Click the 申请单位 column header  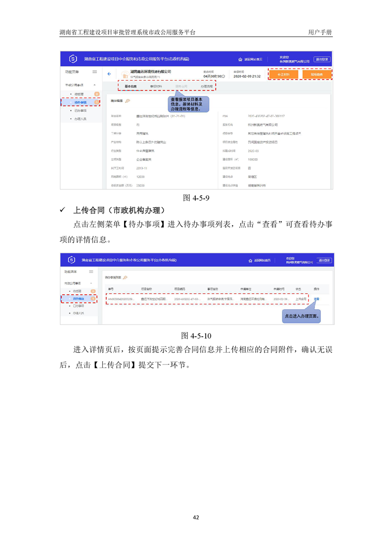pos(246,289)
